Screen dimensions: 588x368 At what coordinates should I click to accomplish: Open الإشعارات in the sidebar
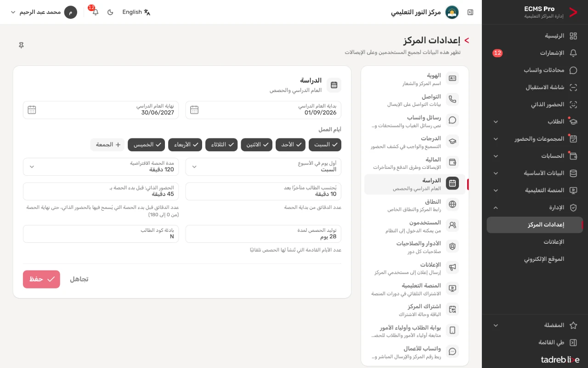pyautogui.click(x=535, y=53)
